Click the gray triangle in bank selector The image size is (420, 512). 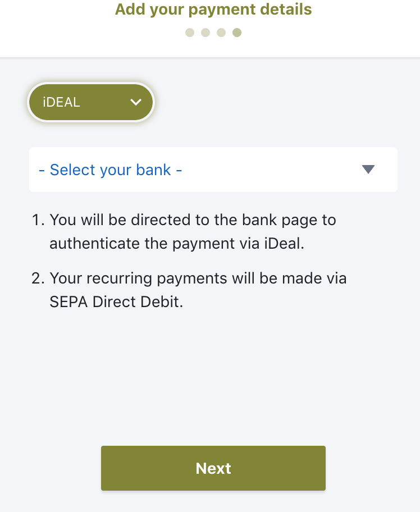[368, 170]
